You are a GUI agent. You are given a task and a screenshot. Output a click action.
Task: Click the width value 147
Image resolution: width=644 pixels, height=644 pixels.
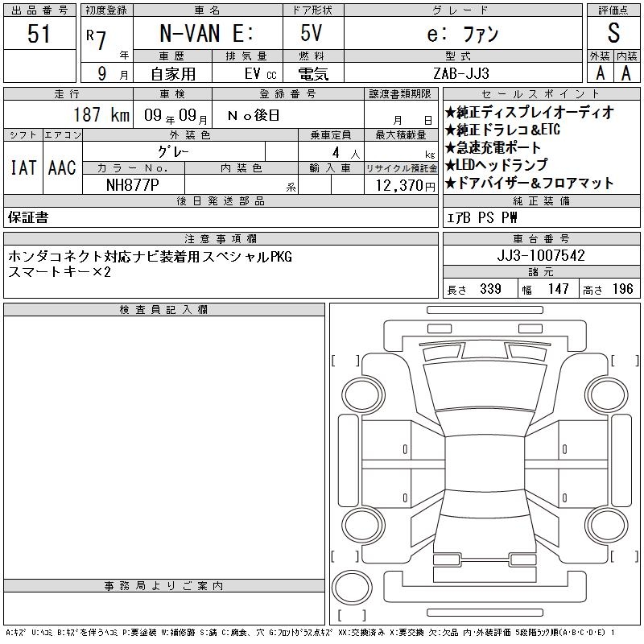coord(558,289)
